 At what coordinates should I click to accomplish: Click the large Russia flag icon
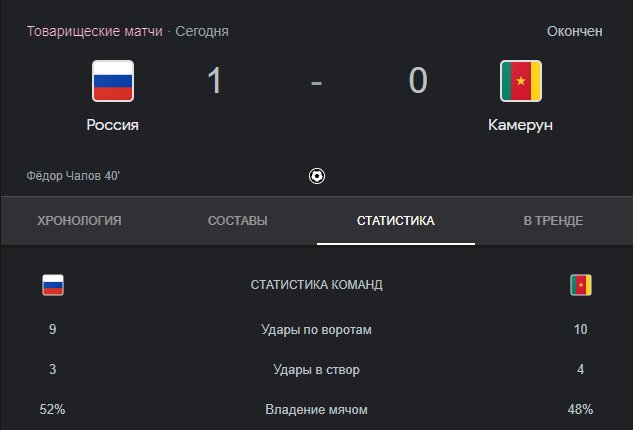(x=113, y=81)
